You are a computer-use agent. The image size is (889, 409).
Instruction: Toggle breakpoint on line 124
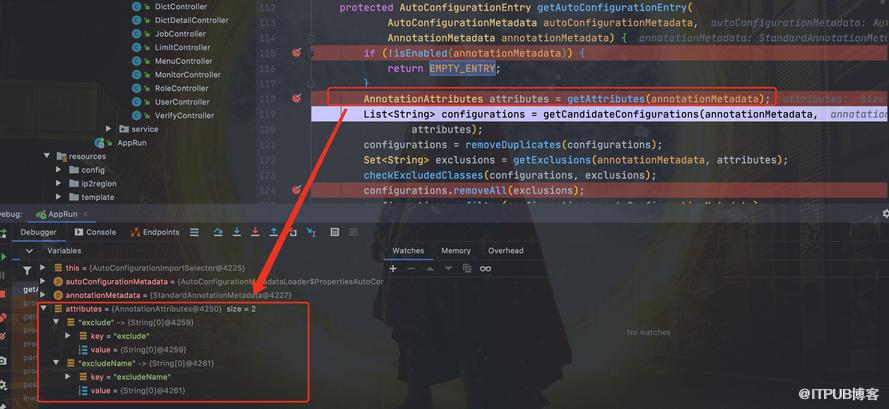[295, 190]
